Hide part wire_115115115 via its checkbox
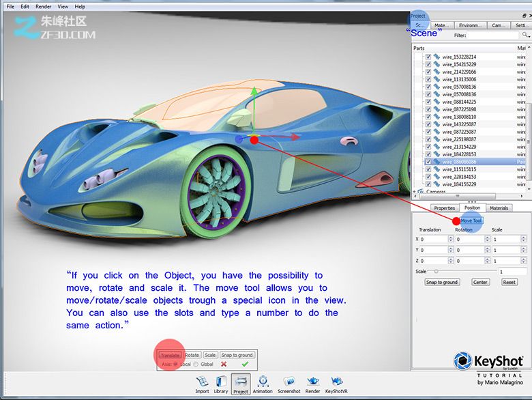Image resolution: width=532 pixels, height=400 pixels. (x=428, y=169)
